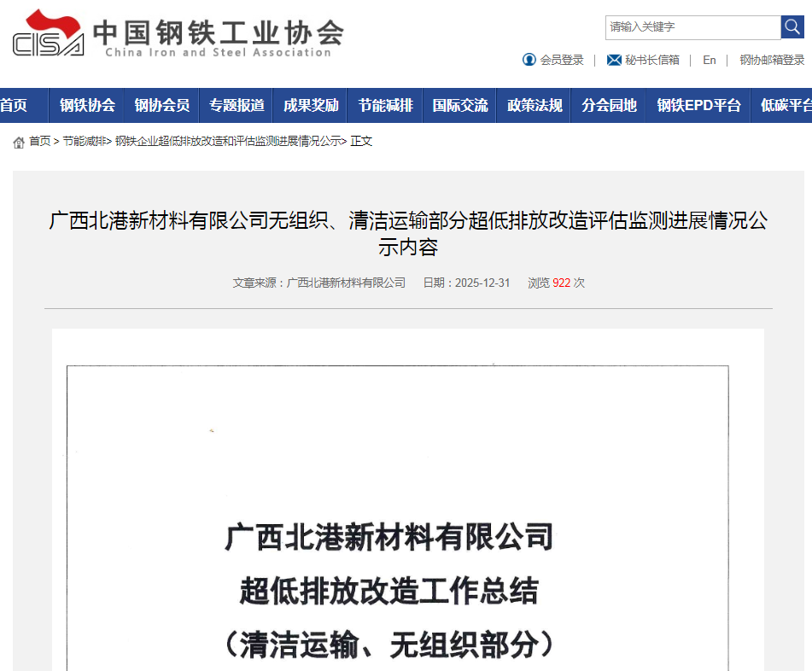Go to 首页 in navigation bar
The width and height of the screenshot is (812, 671).
[x=14, y=106]
